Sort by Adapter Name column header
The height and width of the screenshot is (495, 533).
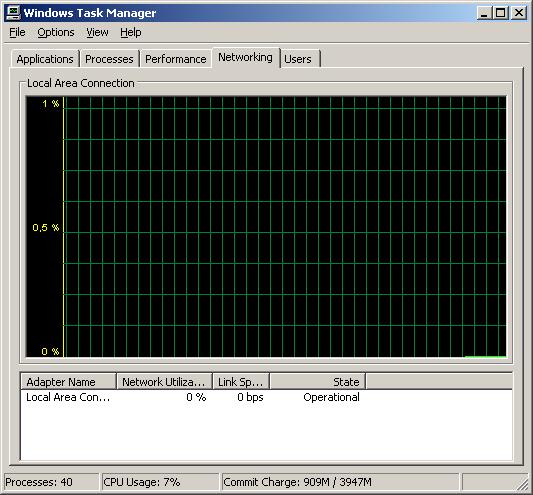click(x=68, y=382)
